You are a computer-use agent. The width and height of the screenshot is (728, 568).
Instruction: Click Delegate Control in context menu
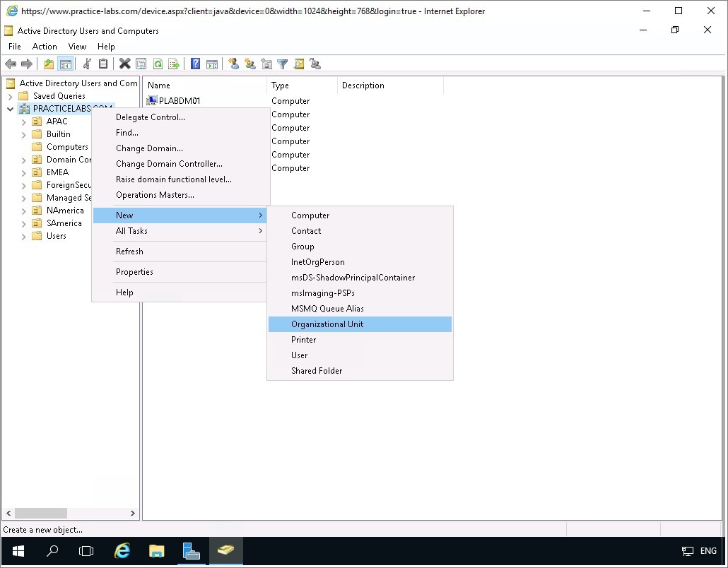tap(151, 117)
